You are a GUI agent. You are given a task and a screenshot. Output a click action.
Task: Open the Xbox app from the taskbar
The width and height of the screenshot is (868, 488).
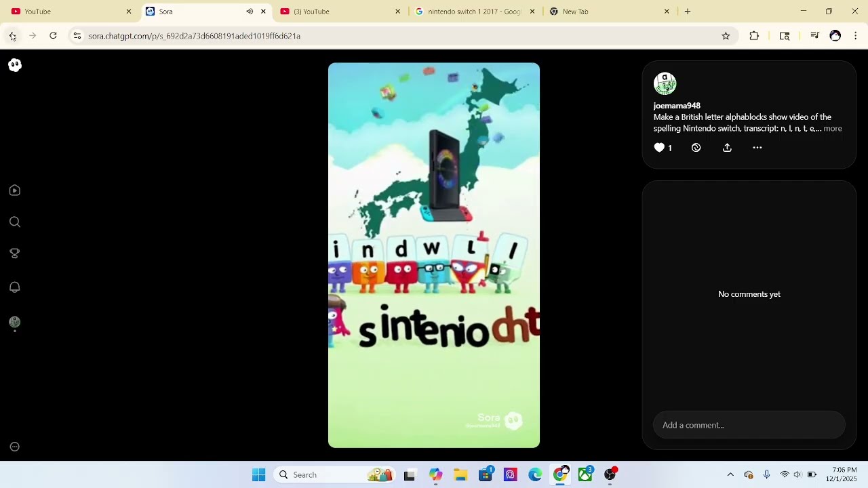[585, 475]
